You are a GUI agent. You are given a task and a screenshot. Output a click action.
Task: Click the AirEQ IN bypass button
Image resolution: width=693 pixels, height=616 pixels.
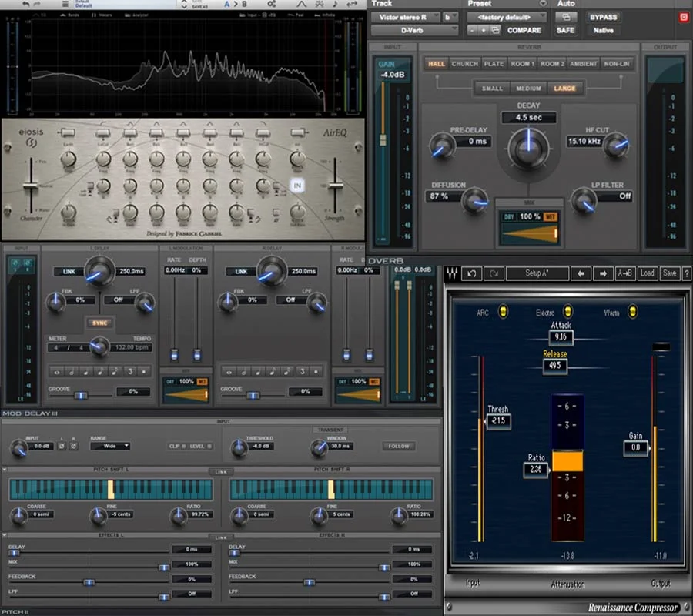[x=298, y=185]
